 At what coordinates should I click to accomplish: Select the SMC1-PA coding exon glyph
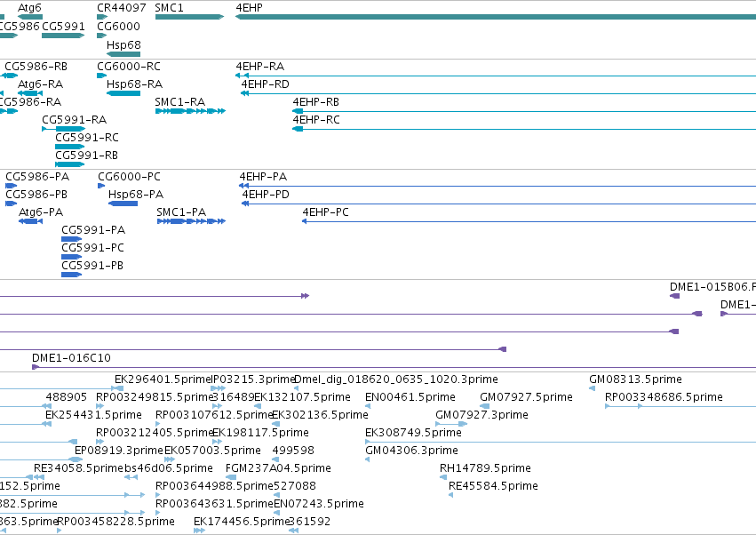[x=191, y=221]
